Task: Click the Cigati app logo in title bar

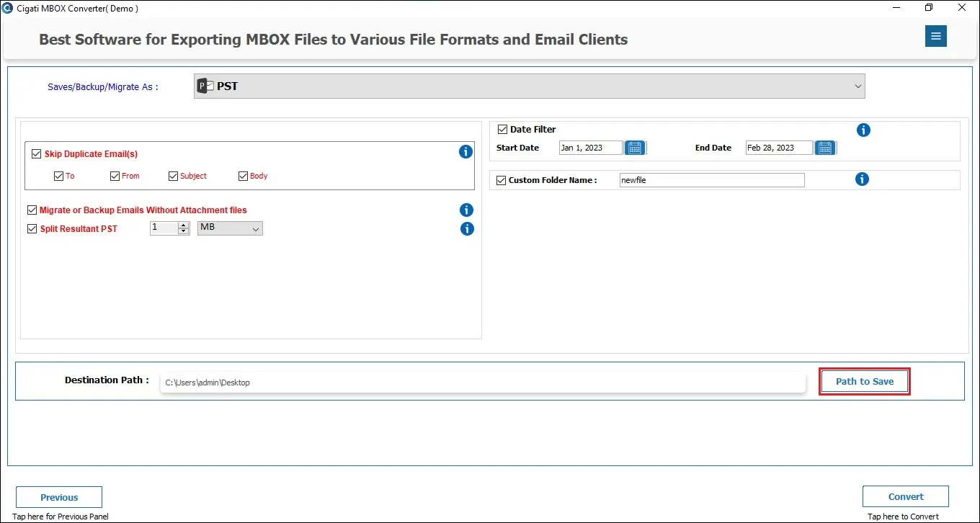Action: pyautogui.click(x=8, y=8)
